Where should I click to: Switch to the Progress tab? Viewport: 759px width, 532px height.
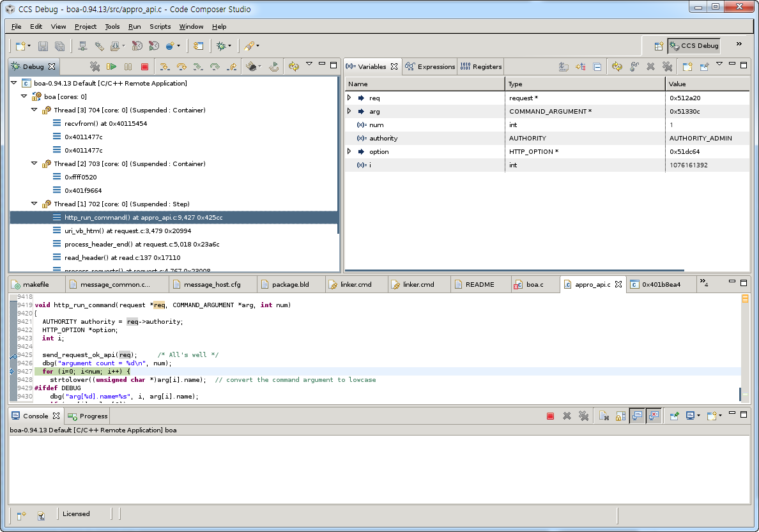point(88,416)
